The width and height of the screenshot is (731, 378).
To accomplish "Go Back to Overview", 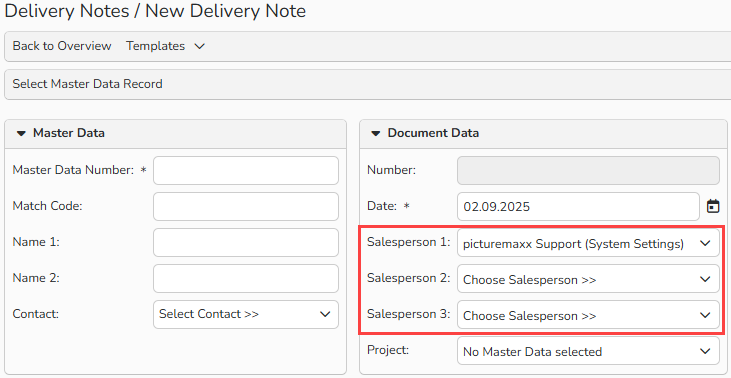I will (x=62, y=46).
